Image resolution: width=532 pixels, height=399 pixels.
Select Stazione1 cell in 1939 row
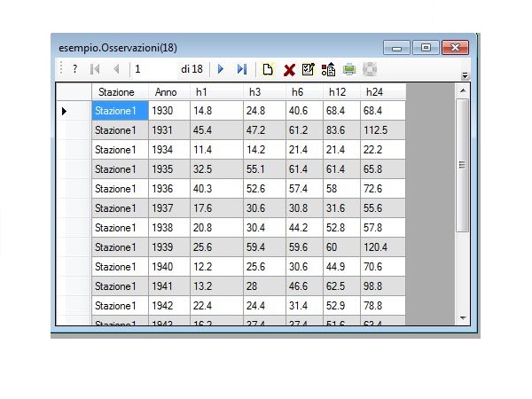(x=120, y=247)
